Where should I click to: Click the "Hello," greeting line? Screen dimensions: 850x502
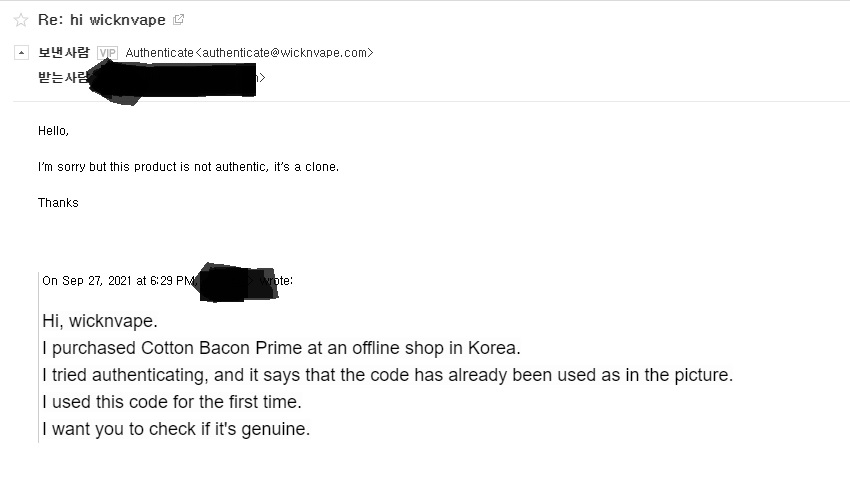point(54,130)
